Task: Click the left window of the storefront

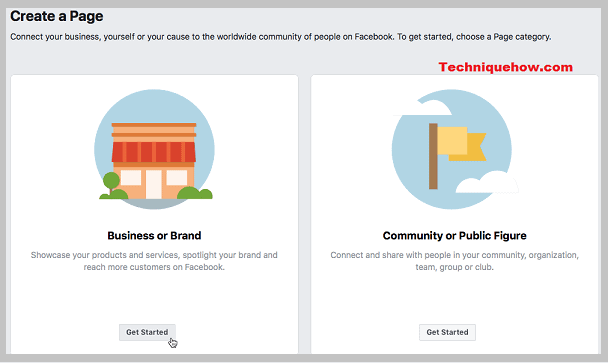Action: tap(131, 178)
